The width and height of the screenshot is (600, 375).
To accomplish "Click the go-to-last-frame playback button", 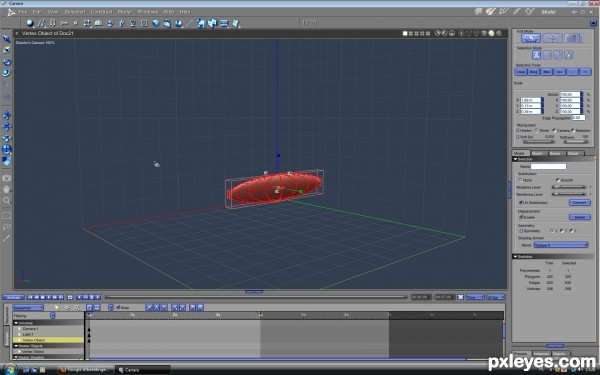I will [x=61, y=297].
